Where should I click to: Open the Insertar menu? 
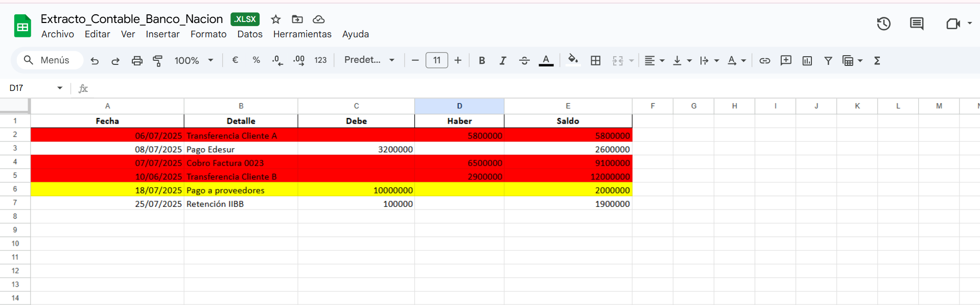[x=162, y=34]
